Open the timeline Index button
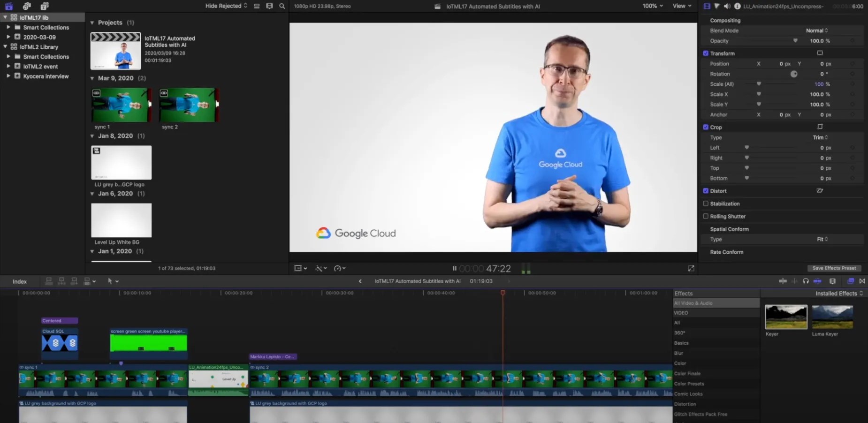868x423 pixels. [20, 281]
